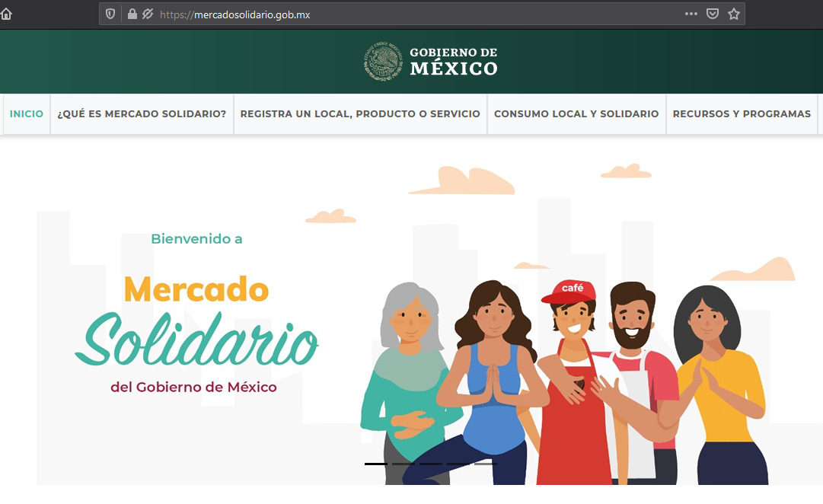Click the Gobierno de México logo
Viewport: 823px width, 504px height.
coord(431,62)
